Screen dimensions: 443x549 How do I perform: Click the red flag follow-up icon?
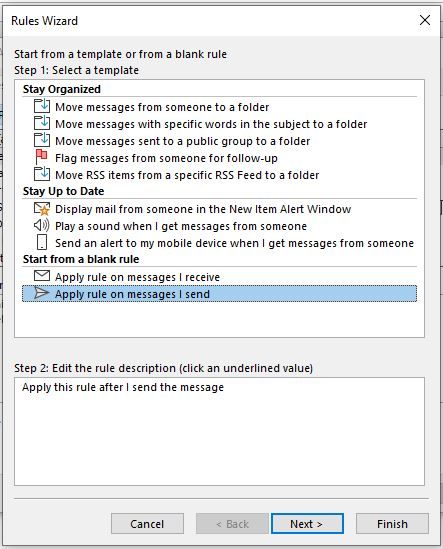click(x=41, y=157)
